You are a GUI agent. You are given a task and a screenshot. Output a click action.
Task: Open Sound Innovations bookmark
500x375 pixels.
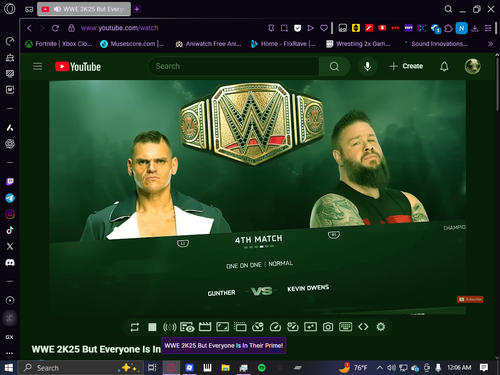435,44
